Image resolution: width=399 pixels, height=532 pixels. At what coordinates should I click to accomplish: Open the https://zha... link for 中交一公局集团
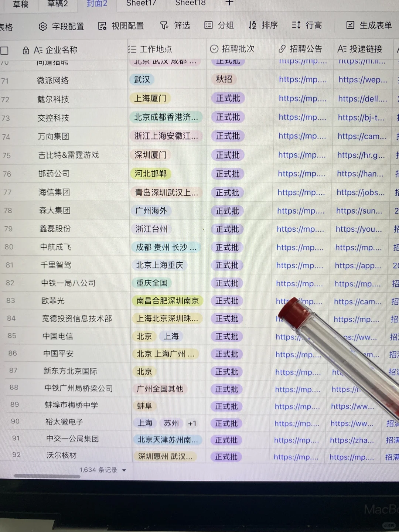coord(352,440)
